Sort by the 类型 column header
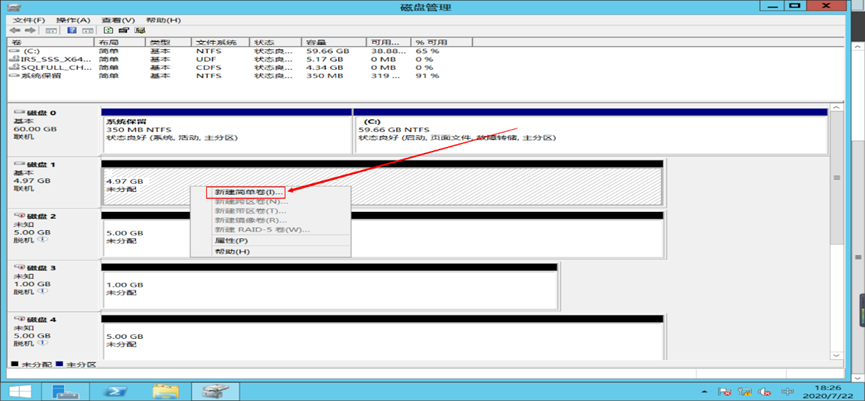865x401 pixels. pos(169,42)
